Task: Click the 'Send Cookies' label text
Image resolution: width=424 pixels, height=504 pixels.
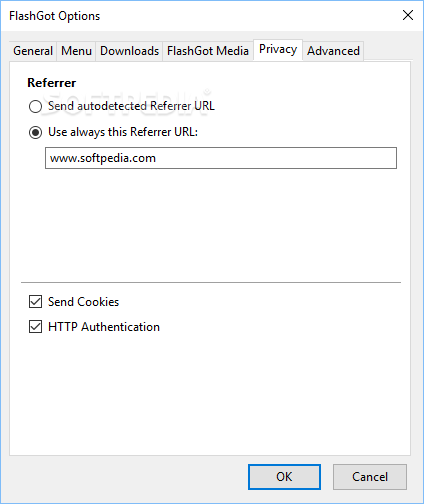Action: [83, 302]
